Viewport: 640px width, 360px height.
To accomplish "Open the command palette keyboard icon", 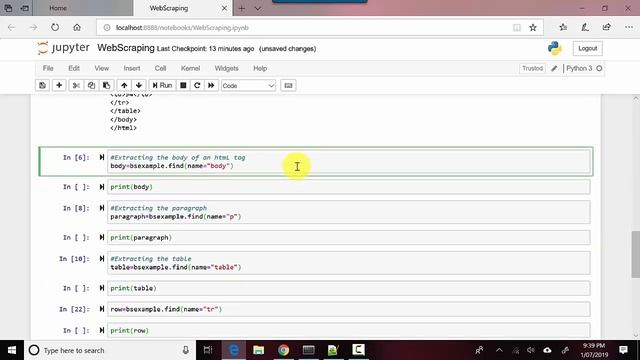I will tap(288, 85).
